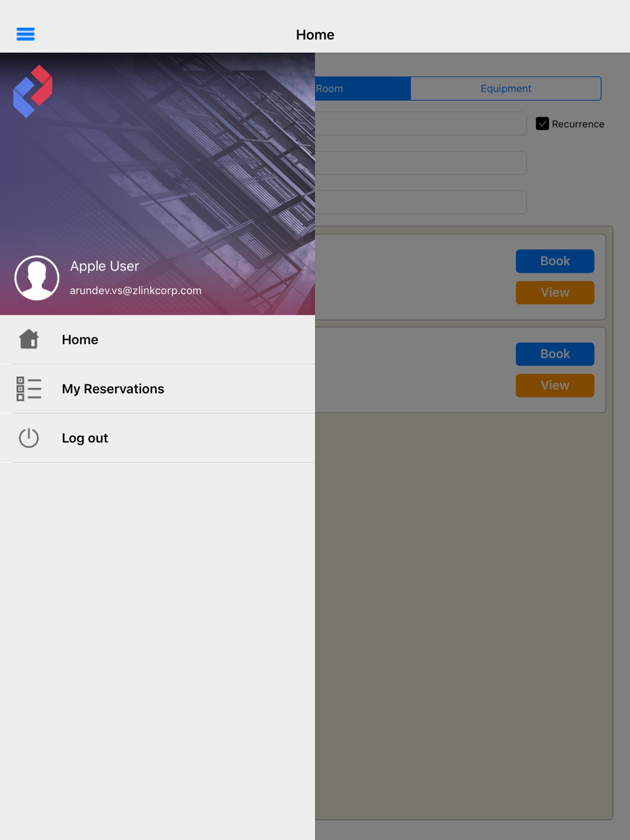The image size is (630, 840).
Task: Click the first input field beside Recurrence
Action: pyautogui.click(x=421, y=123)
